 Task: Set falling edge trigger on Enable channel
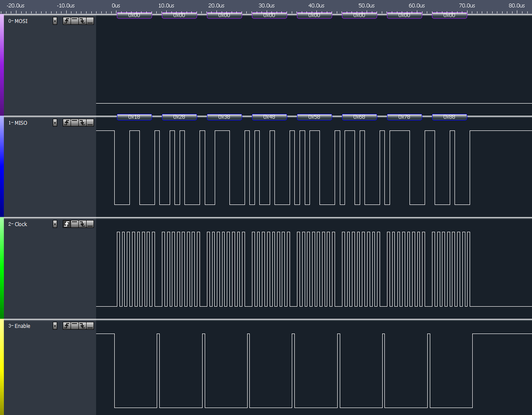point(81,326)
